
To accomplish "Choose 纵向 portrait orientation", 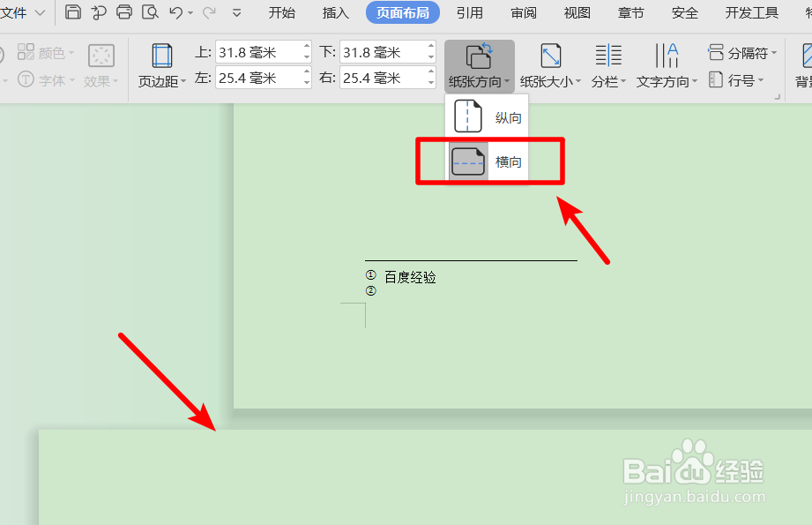I will [487, 116].
